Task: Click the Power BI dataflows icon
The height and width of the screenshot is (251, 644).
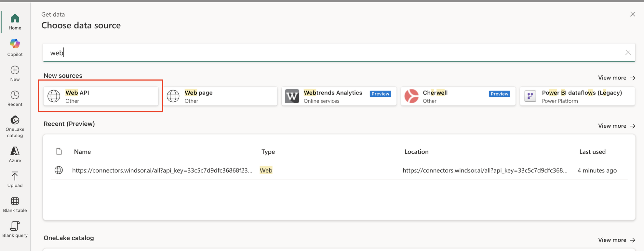Action: (x=530, y=96)
